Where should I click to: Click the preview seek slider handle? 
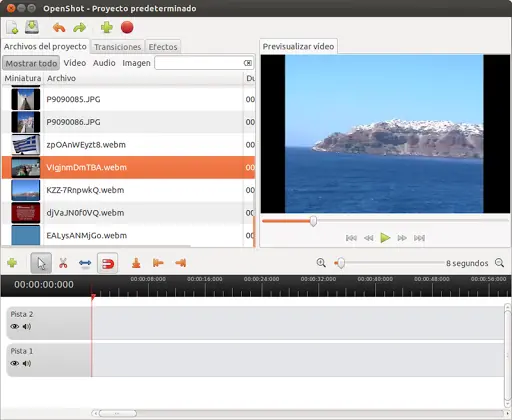coord(313,221)
